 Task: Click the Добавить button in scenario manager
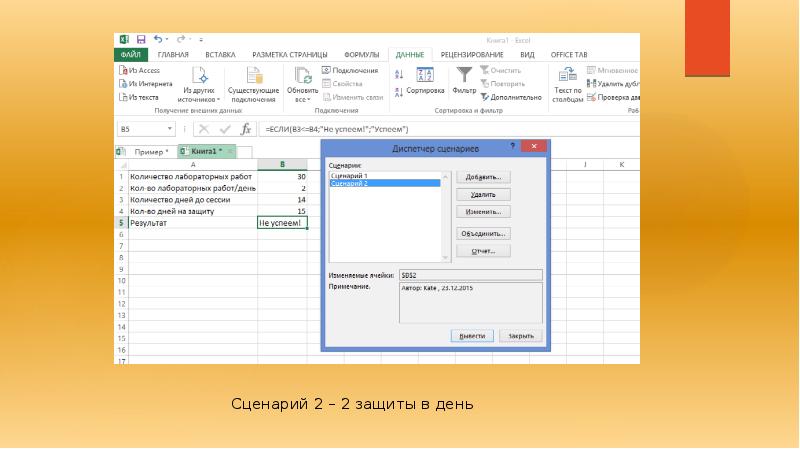[x=483, y=177]
